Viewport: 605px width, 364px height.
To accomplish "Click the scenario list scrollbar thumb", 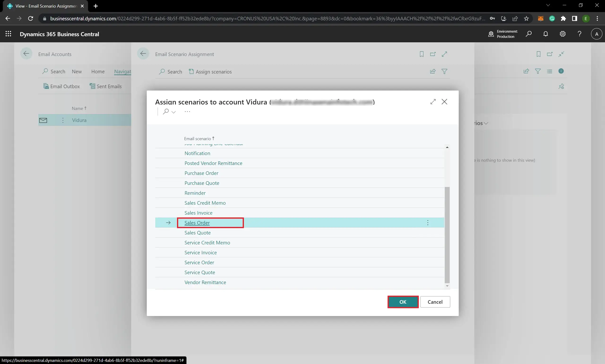I will pyautogui.click(x=447, y=235).
